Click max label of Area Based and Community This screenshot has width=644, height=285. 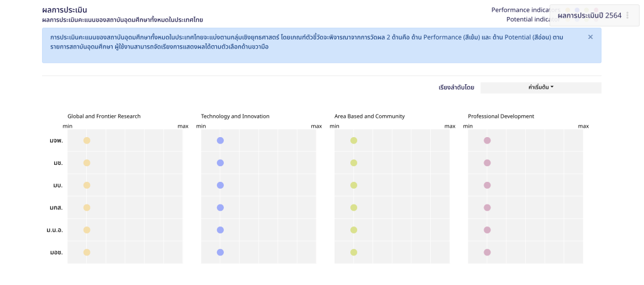450,126
